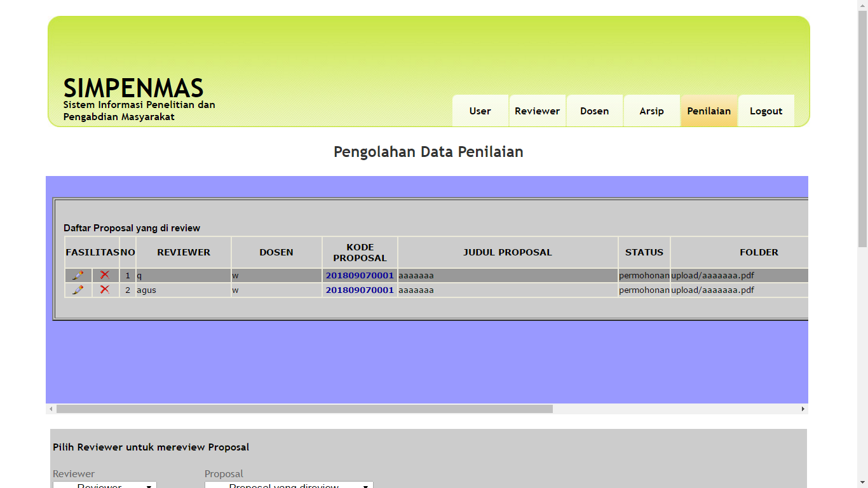Click the page scrollbar up arrow

[862, 5]
